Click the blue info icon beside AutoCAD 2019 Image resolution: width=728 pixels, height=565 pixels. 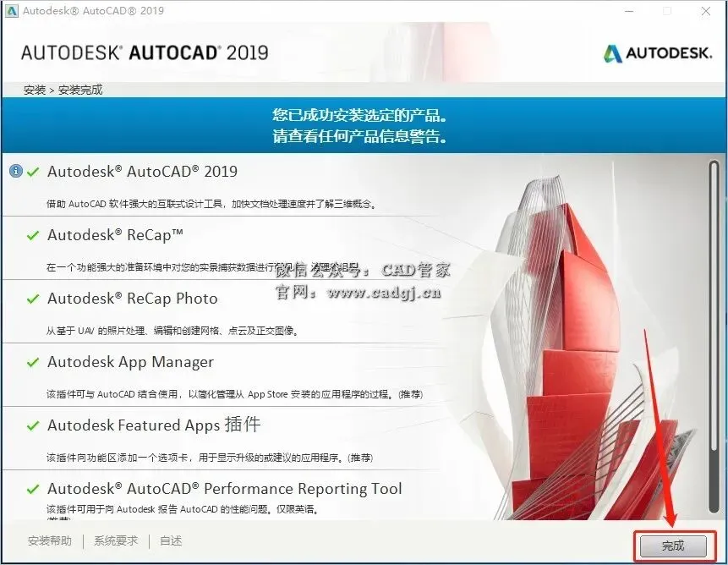point(16,172)
